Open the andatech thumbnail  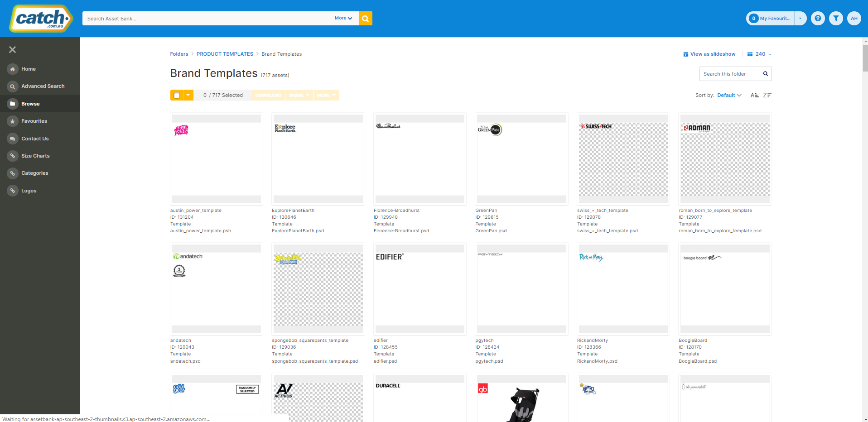(217, 289)
